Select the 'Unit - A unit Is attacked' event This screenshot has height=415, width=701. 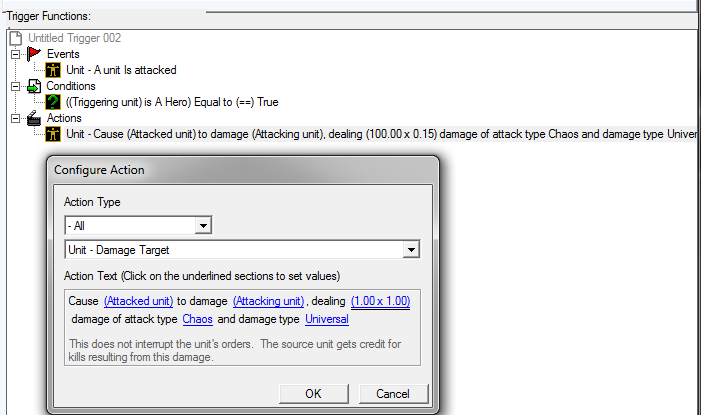click(x=121, y=70)
